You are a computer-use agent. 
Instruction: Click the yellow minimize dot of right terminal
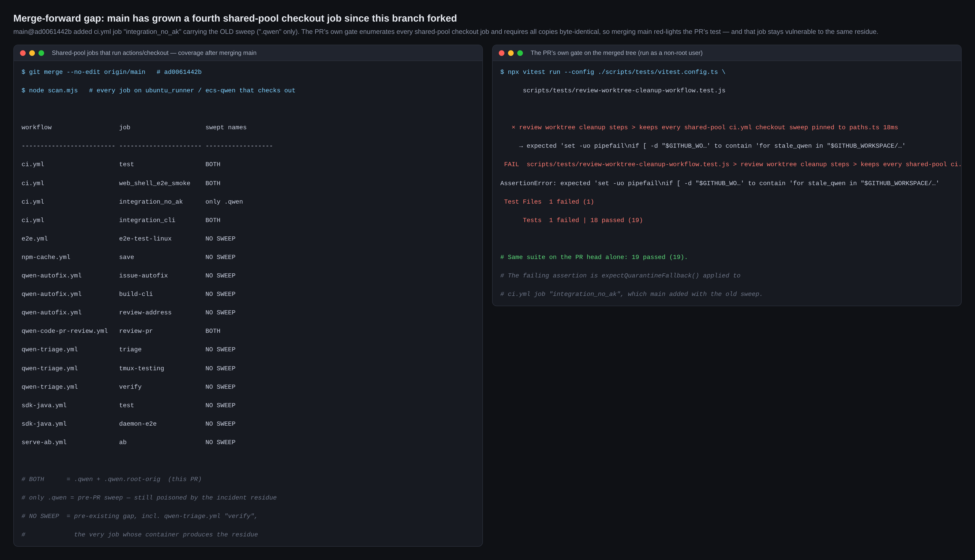pyautogui.click(x=511, y=53)
